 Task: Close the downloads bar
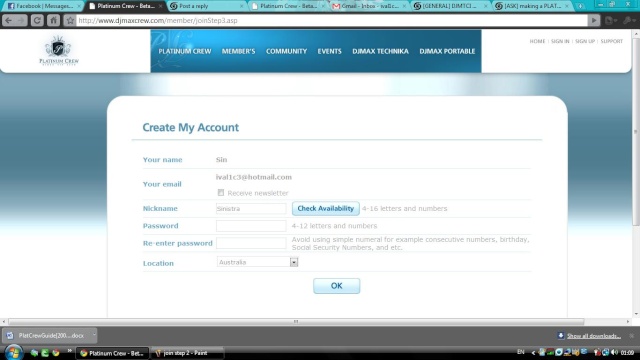pos(631,336)
